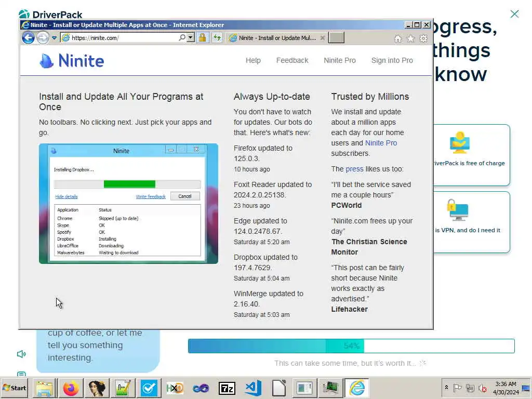This screenshot has width=532, height=399.
Task: Open the Action Center flag icon
Action: [x=457, y=388]
